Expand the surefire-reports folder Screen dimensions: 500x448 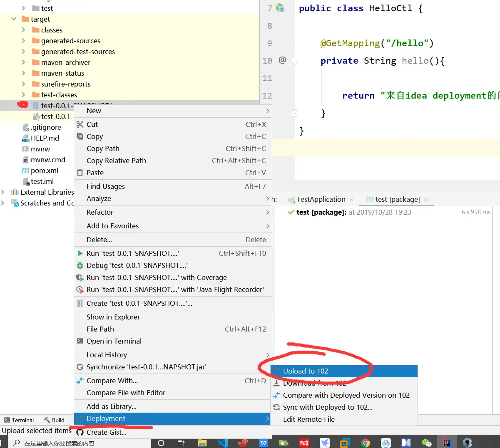point(23,84)
